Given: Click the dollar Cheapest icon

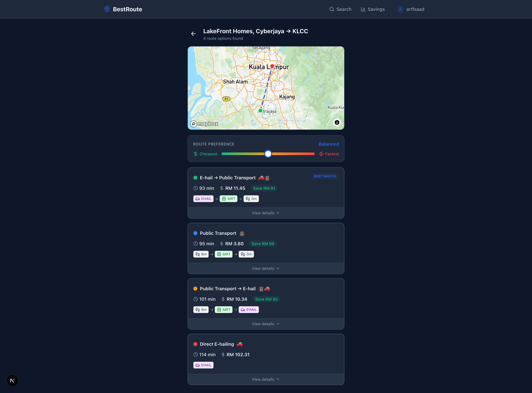Looking at the screenshot, I should (195, 154).
